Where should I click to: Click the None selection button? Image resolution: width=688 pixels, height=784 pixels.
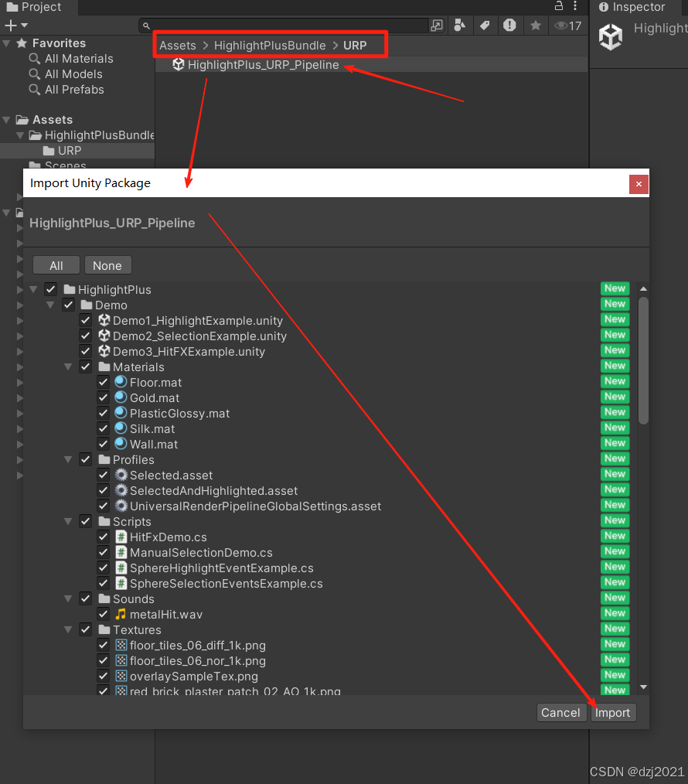[x=107, y=265]
